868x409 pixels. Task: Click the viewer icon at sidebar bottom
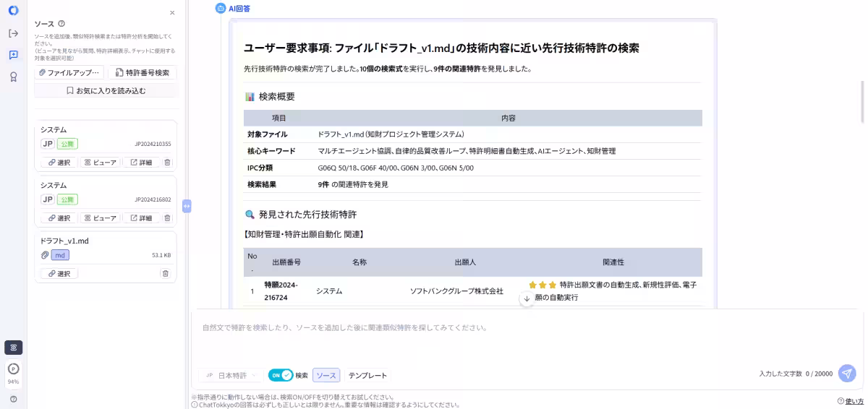coord(14,348)
